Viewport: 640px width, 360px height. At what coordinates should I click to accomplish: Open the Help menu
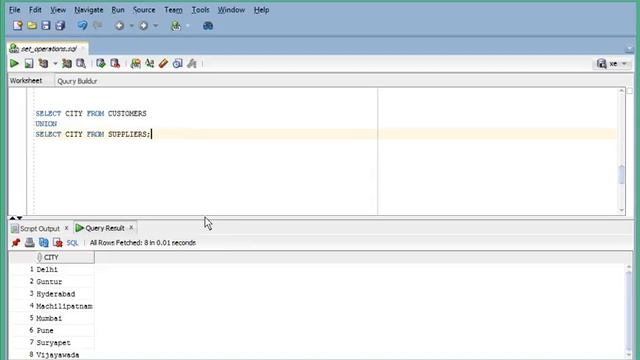[261, 10]
